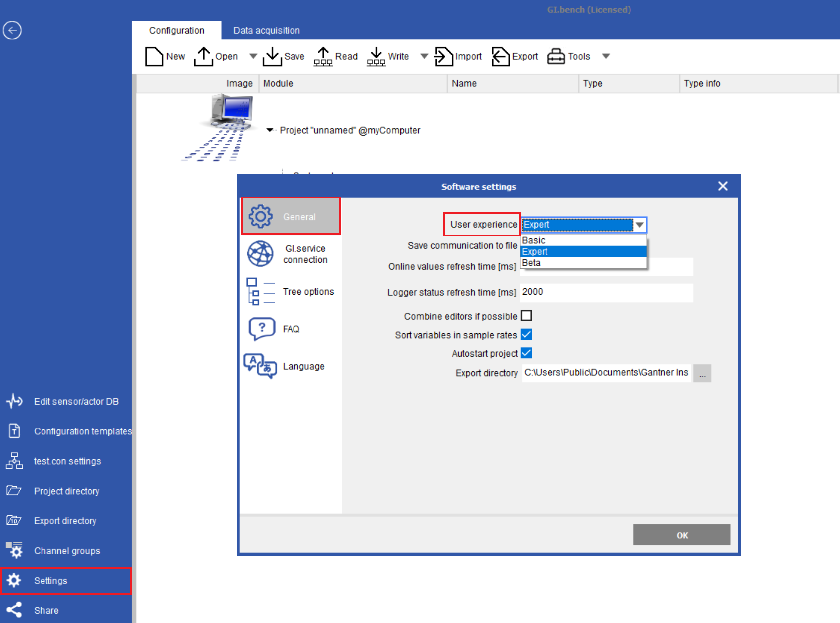Open Configuration templates from the sidebar
This screenshot has width=840, height=623.
[83, 431]
